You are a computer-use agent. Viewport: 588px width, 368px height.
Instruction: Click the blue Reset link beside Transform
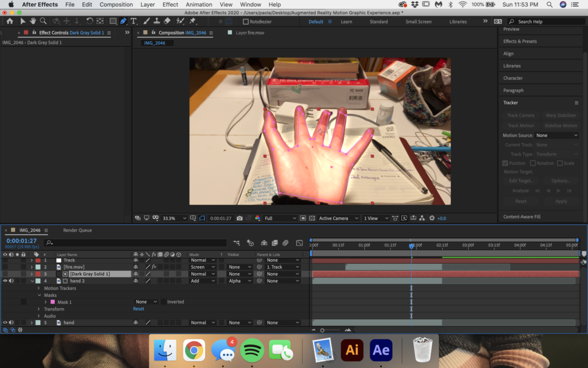[138, 309]
